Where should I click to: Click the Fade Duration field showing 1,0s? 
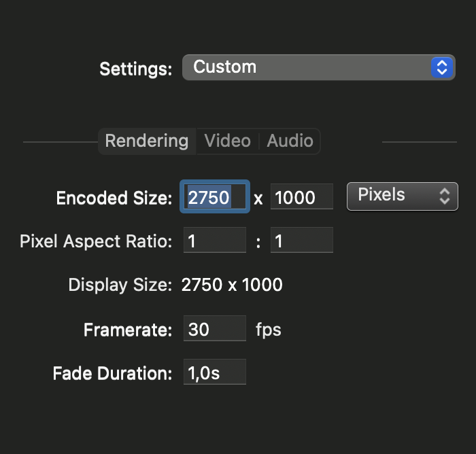point(215,372)
